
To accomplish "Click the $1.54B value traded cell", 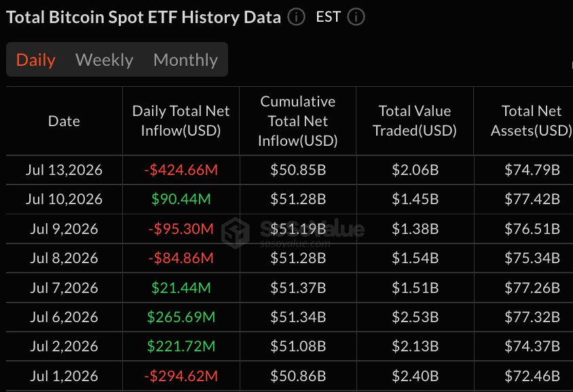I will tap(415, 258).
